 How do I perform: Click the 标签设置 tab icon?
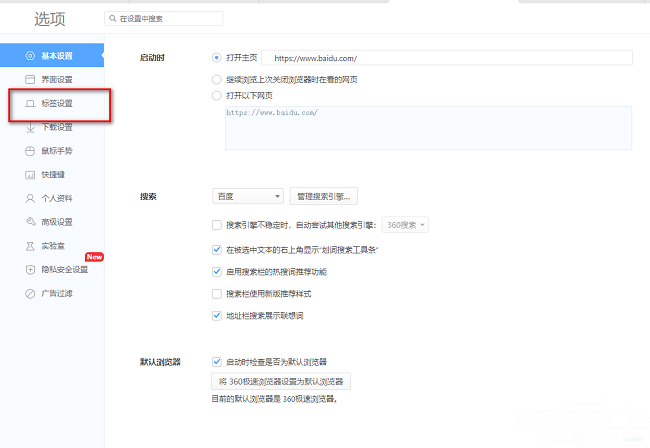tap(30, 104)
